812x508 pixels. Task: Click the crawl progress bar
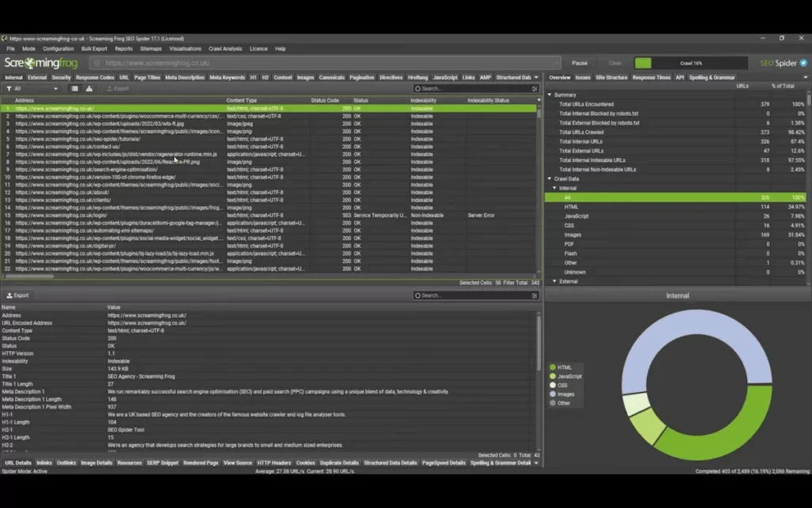(691, 63)
